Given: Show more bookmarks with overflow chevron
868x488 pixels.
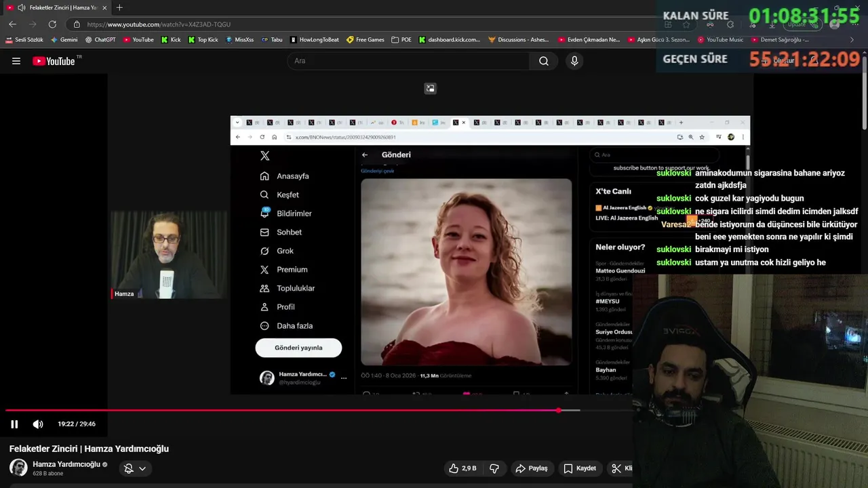Looking at the screenshot, I should click(x=852, y=40).
